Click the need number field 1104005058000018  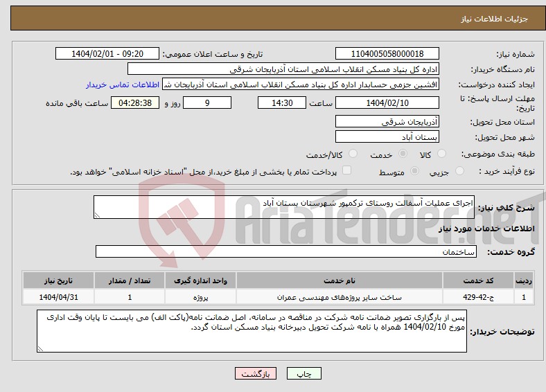pos(387,53)
